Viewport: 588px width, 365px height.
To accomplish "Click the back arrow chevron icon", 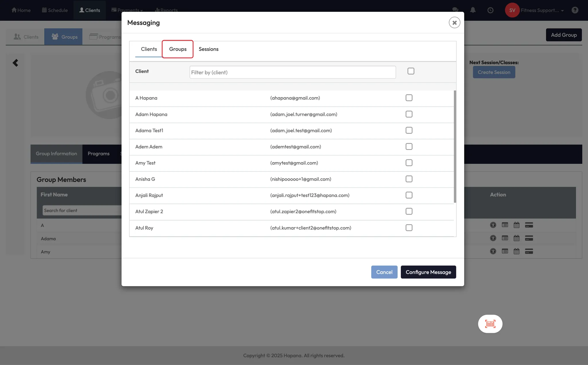I will click(x=16, y=63).
